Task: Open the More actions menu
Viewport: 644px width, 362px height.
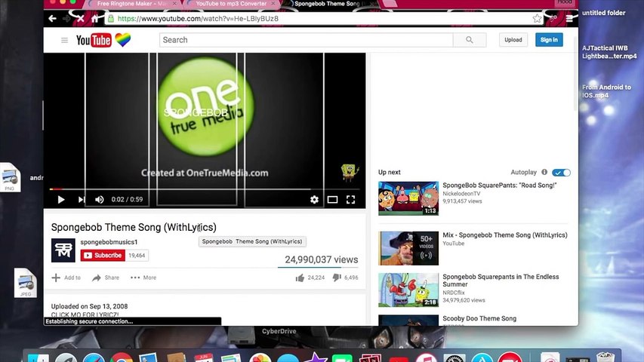Action: pos(143,278)
